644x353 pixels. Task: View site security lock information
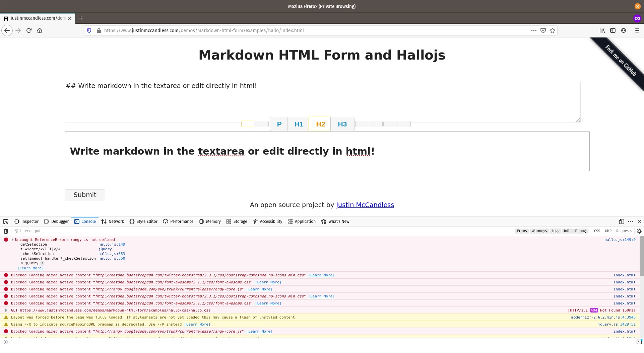point(99,30)
